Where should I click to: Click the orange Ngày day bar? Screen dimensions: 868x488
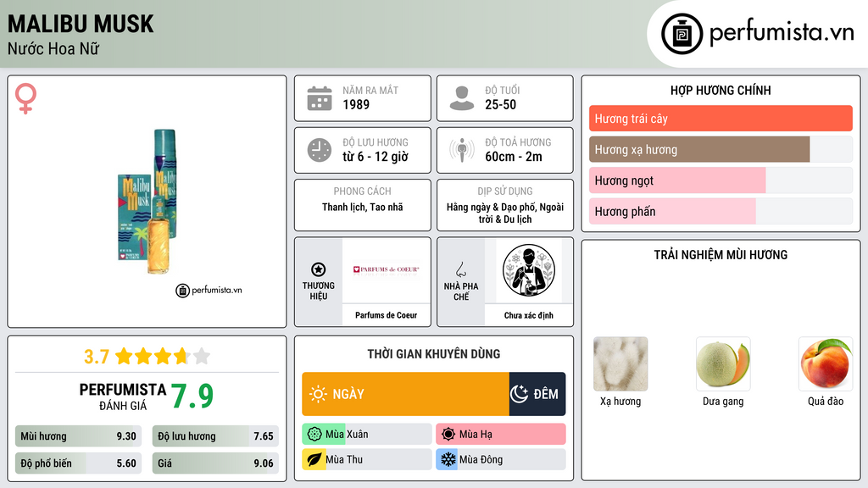[x=405, y=394]
